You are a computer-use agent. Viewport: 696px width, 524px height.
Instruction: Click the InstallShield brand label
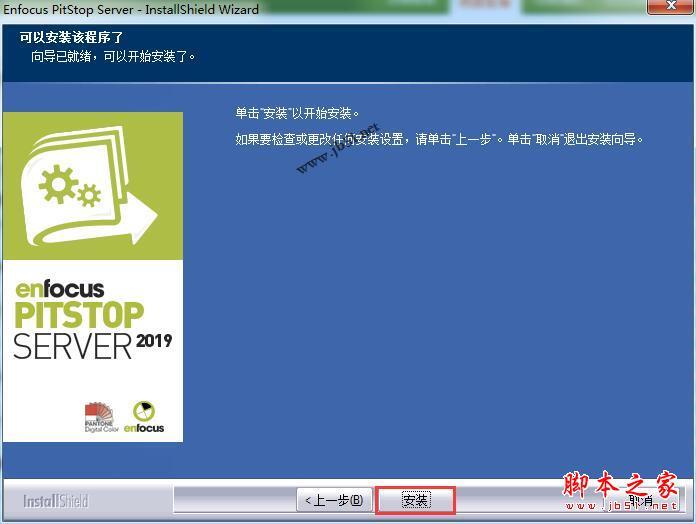pos(55,501)
